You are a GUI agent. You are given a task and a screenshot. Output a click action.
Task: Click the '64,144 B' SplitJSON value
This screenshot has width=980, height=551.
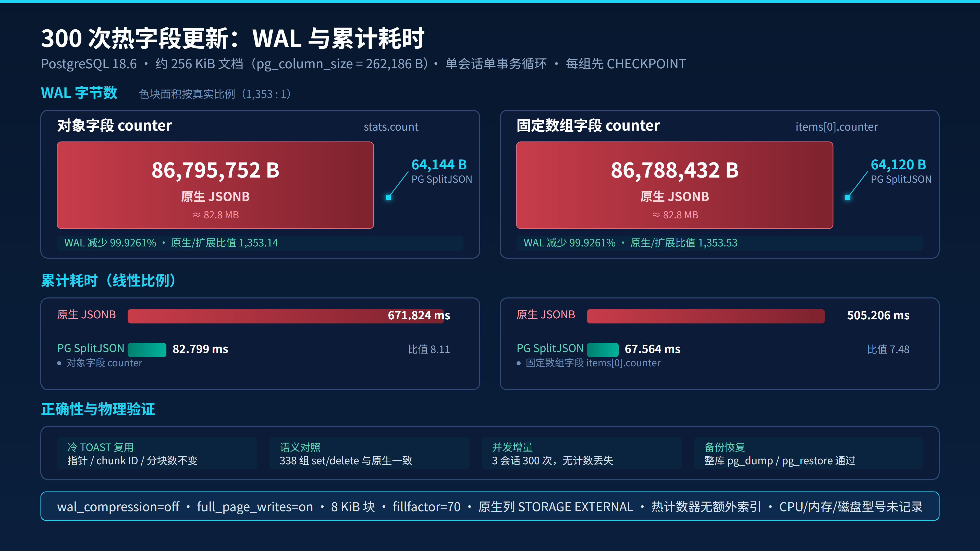click(x=439, y=165)
